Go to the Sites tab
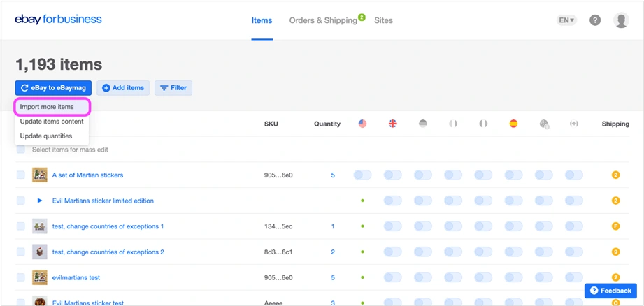 click(383, 20)
